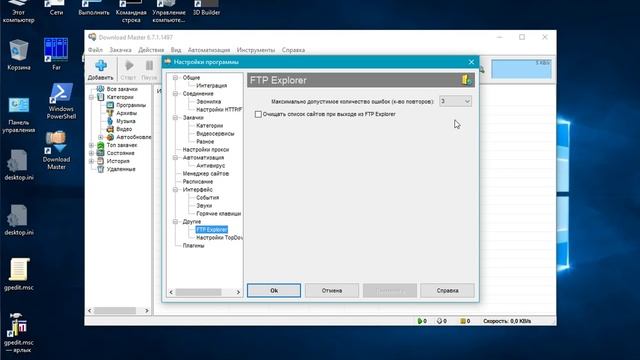Click main tree horizontal scrollbar right arrow
The image size is (640, 360).
click(x=147, y=311)
